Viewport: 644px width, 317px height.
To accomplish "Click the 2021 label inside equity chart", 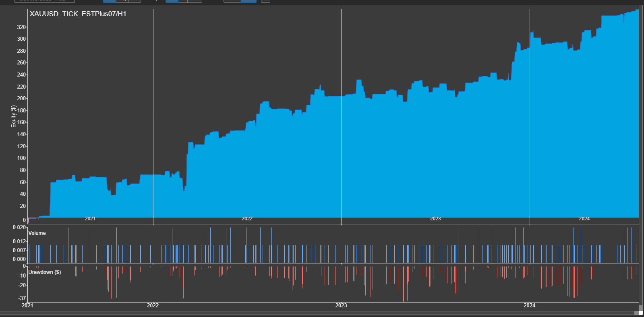I will click(x=90, y=219).
